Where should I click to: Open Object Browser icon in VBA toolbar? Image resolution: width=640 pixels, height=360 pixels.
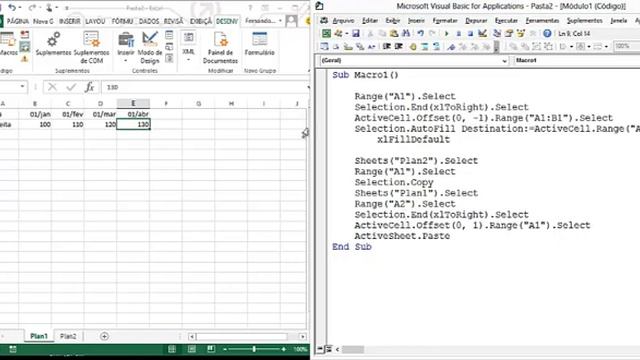coord(520,33)
